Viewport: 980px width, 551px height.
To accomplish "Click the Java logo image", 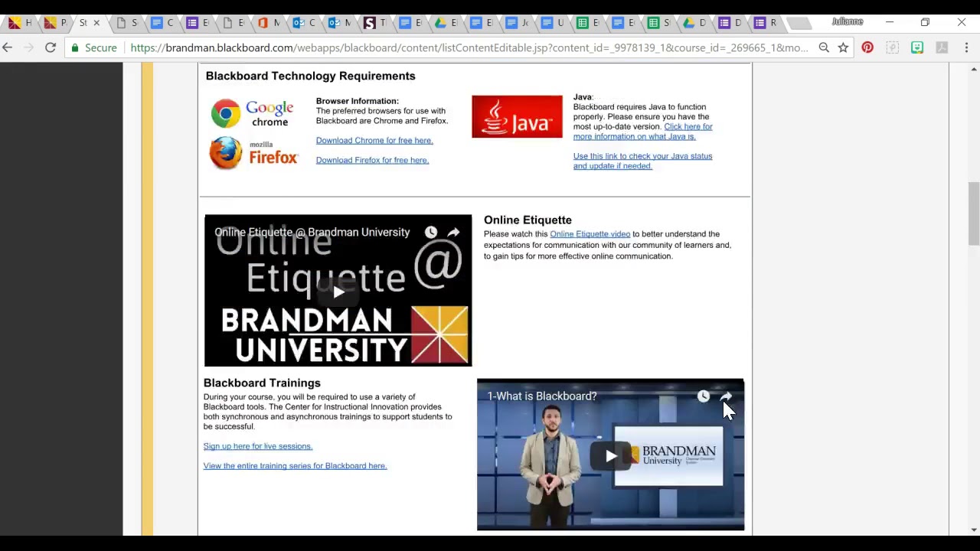I will coord(517,116).
